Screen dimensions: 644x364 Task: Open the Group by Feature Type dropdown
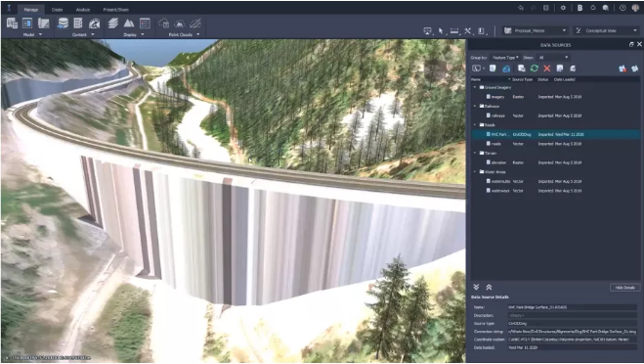point(505,58)
